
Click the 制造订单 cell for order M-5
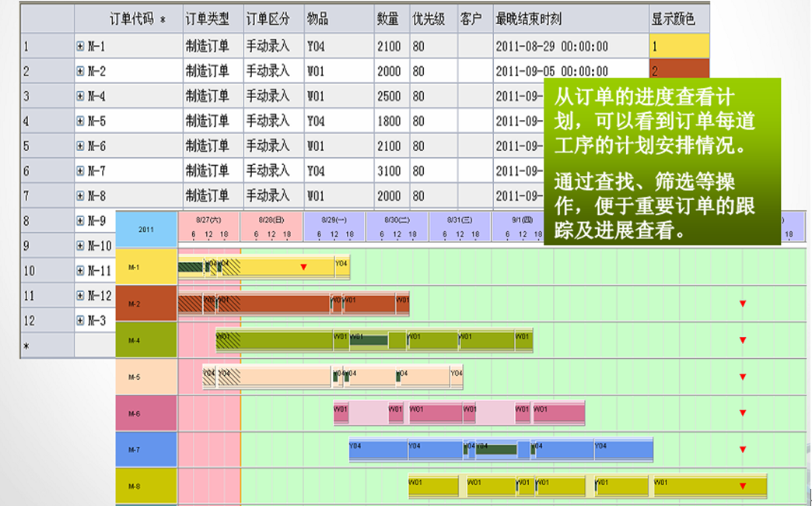[x=208, y=121]
